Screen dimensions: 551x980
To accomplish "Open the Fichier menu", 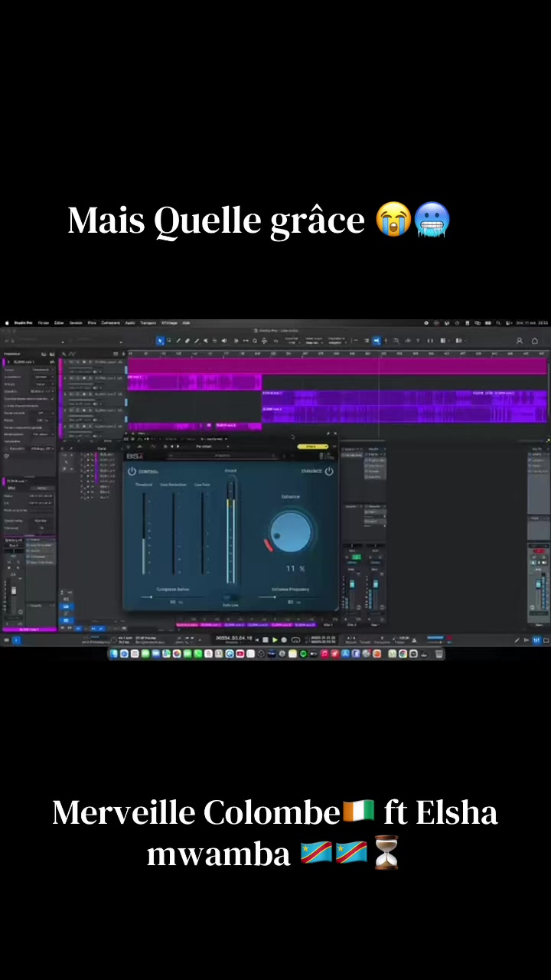I will click(44, 323).
